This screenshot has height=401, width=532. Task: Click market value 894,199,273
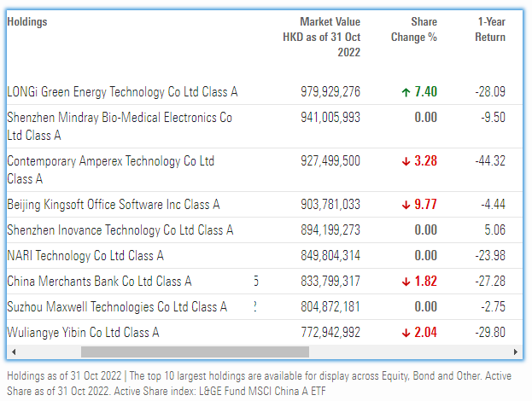[330, 230]
